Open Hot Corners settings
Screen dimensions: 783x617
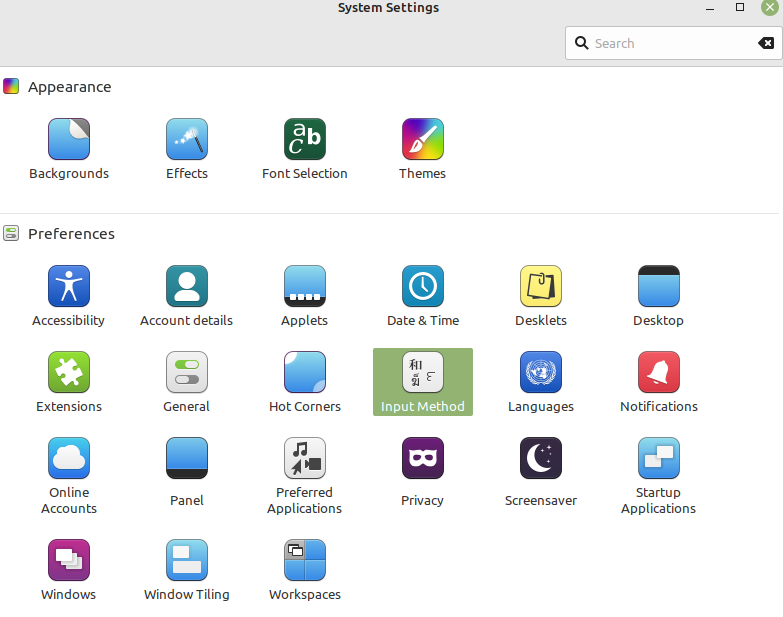pos(305,373)
